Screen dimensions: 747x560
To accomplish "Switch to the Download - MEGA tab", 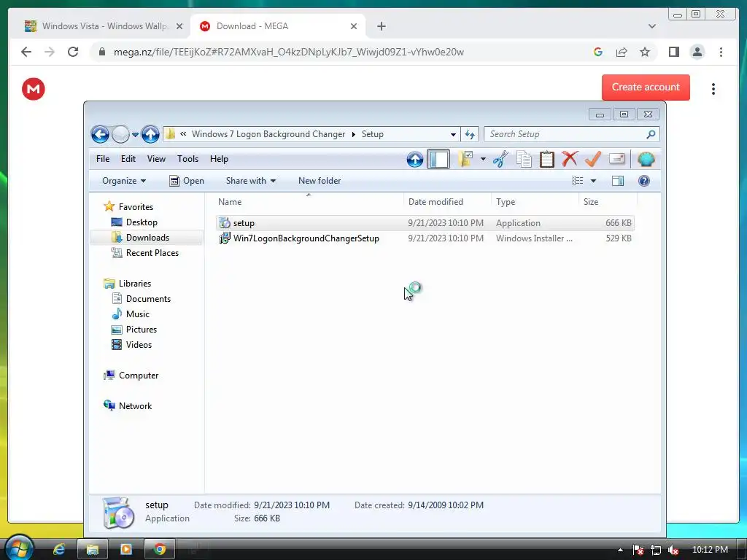I will [278, 26].
